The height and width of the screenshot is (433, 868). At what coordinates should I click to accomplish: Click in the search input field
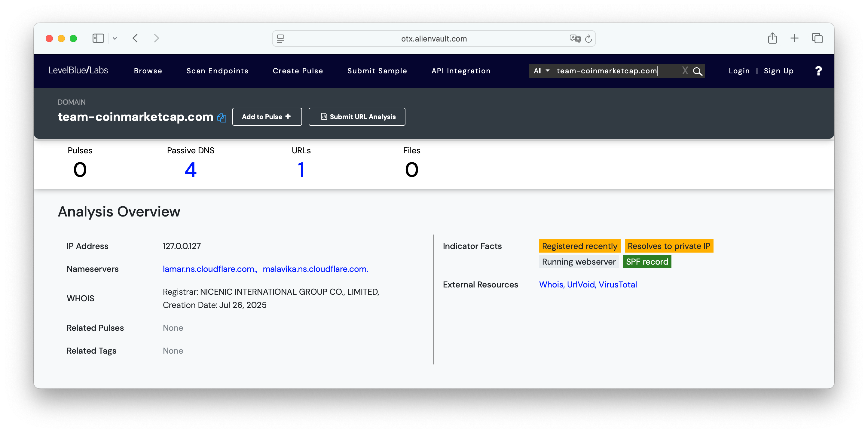[613, 71]
